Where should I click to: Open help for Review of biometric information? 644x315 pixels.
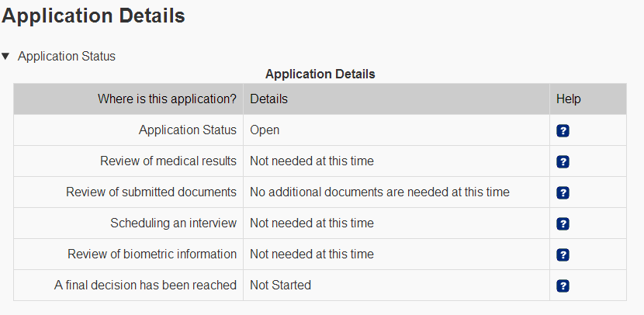(563, 254)
